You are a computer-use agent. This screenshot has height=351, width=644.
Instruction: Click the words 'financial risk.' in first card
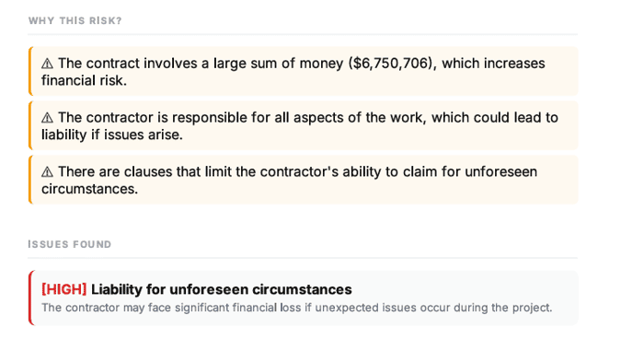click(x=84, y=81)
